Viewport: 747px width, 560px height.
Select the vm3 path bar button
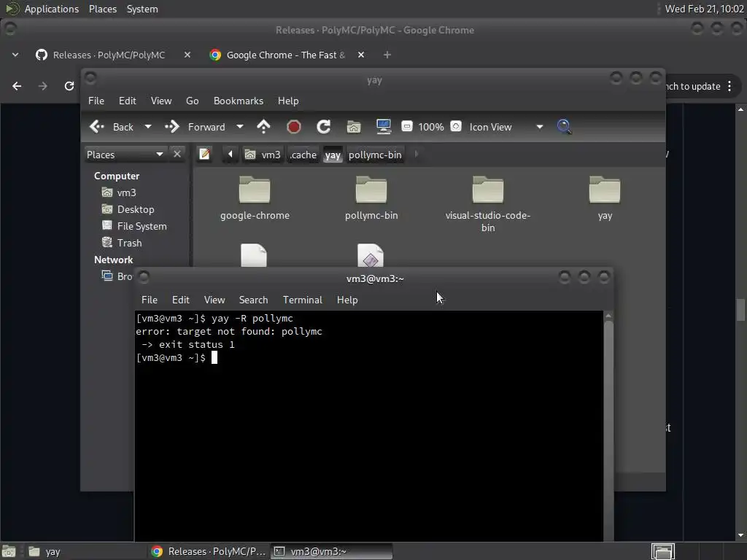263,155
